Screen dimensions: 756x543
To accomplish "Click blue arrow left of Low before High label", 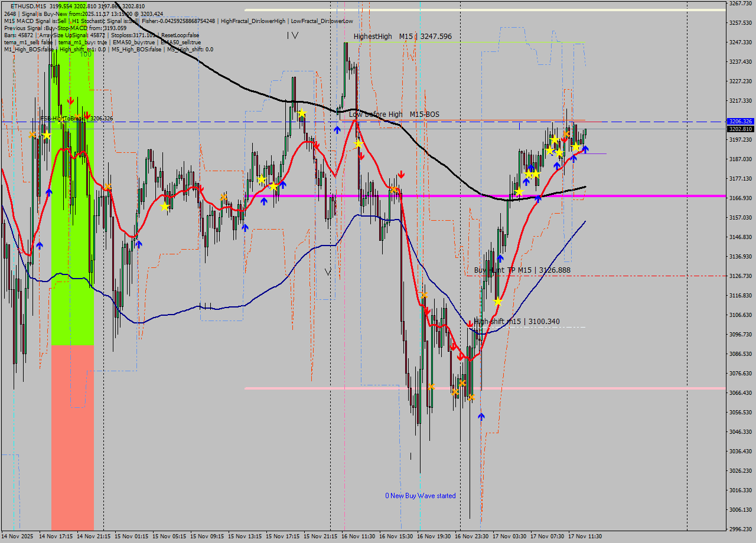I will pyautogui.click(x=337, y=129).
